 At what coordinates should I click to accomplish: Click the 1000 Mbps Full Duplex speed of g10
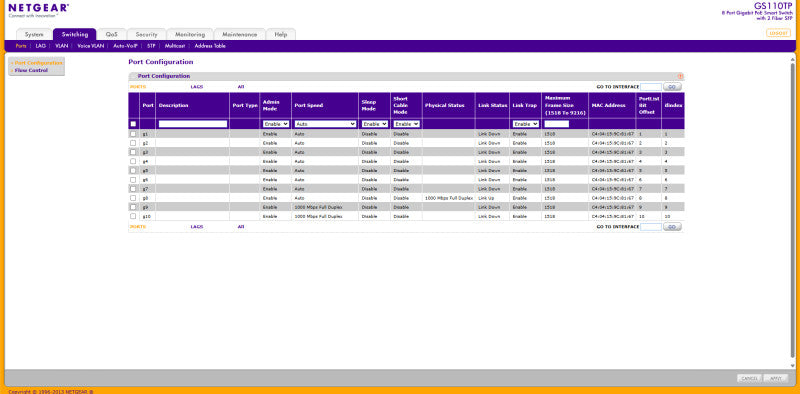(x=318, y=216)
